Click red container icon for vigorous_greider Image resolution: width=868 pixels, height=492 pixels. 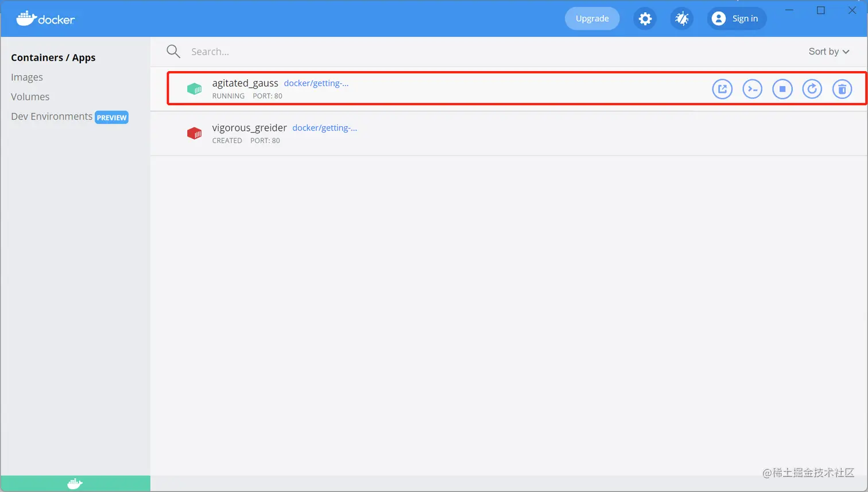pos(194,133)
